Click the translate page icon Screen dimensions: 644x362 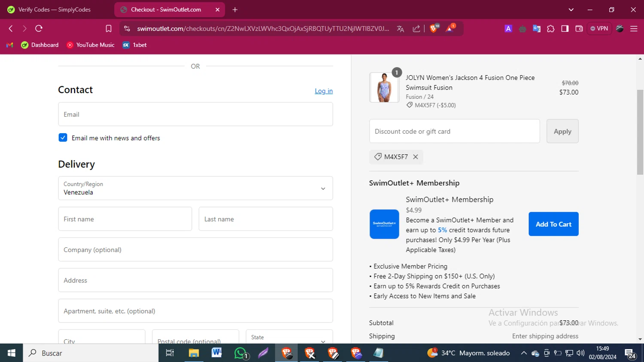pyautogui.click(x=401, y=29)
